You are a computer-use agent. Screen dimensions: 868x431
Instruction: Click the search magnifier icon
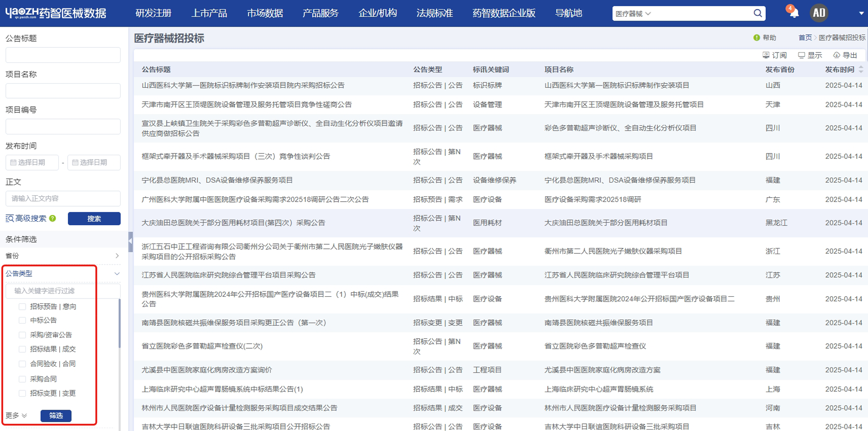[758, 13]
